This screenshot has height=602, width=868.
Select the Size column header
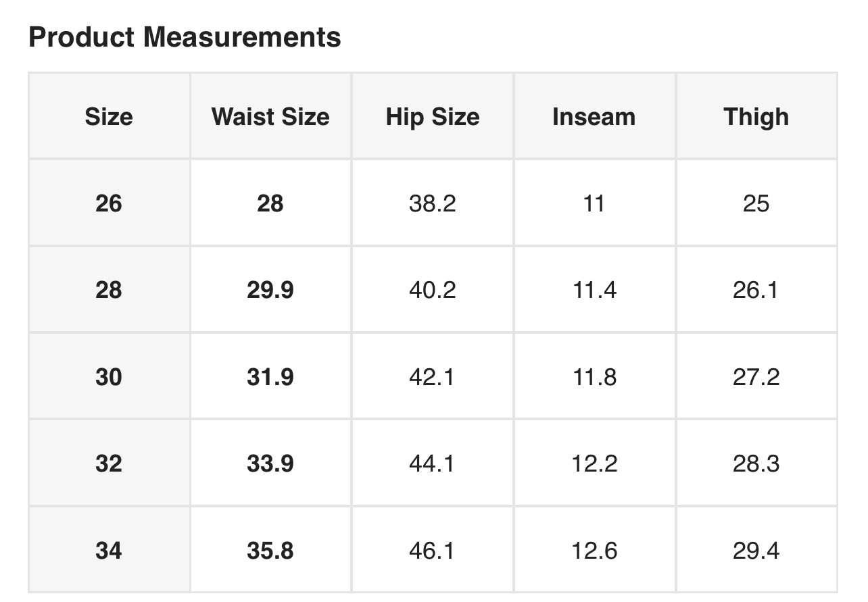tap(109, 117)
